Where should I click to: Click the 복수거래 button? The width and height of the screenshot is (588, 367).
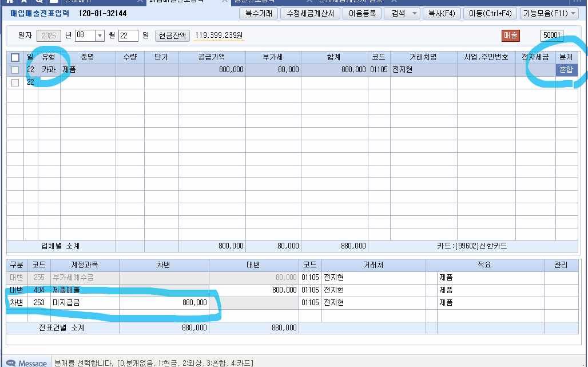coord(259,14)
